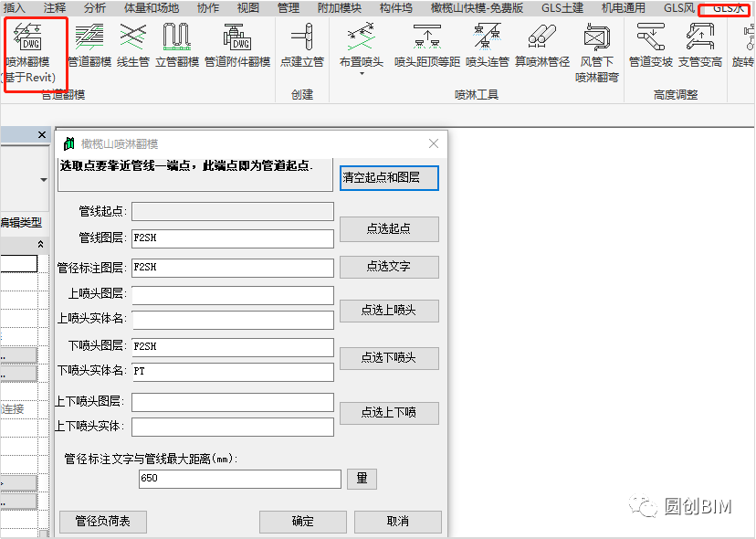Launch the 立管翻模 tool
756x539 pixels.
[x=177, y=46]
